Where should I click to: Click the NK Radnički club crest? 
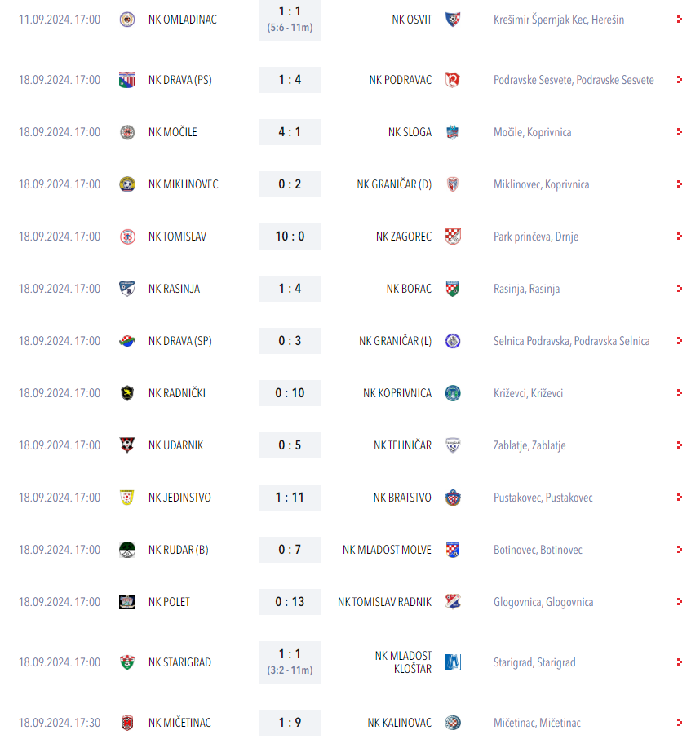pos(127,393)
